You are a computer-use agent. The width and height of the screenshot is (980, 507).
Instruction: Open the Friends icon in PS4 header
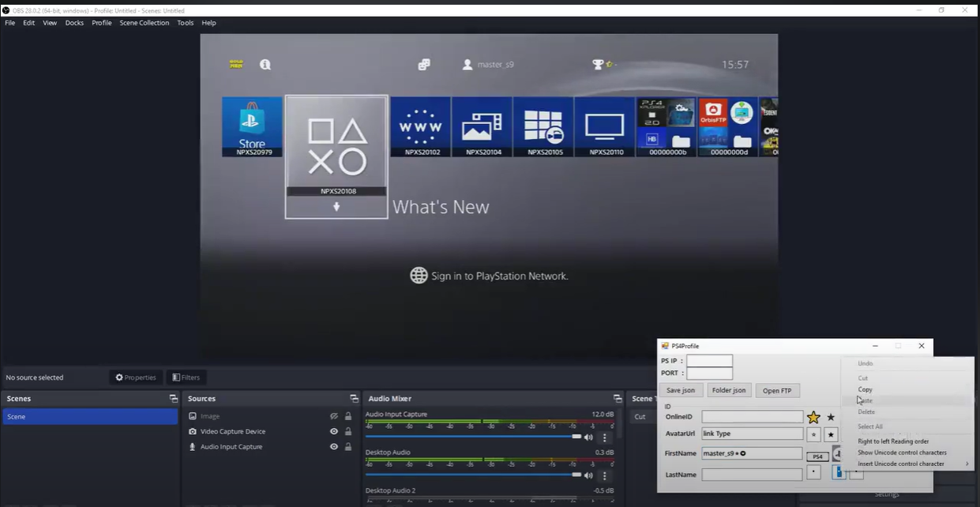point(424,64)
